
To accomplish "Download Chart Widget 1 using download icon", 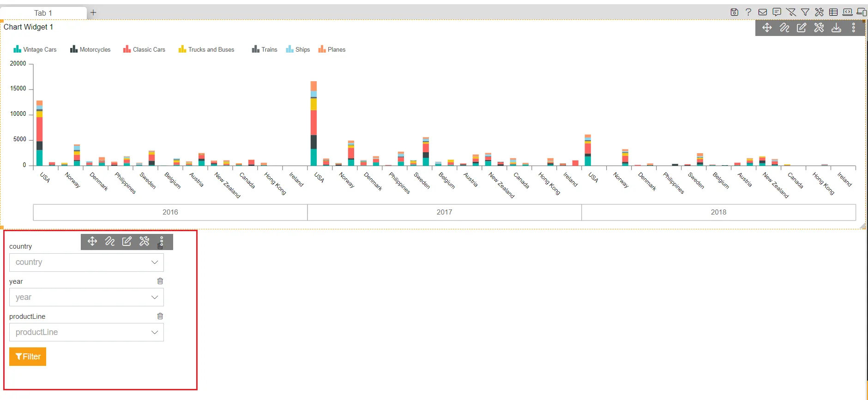I will pyautogui.click(x=836, y=28).
